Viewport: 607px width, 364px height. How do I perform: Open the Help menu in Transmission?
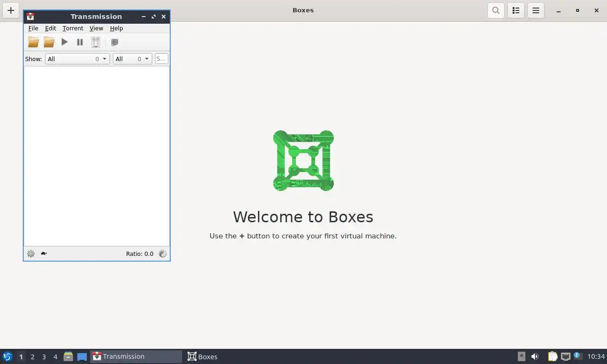pos(116,28)
